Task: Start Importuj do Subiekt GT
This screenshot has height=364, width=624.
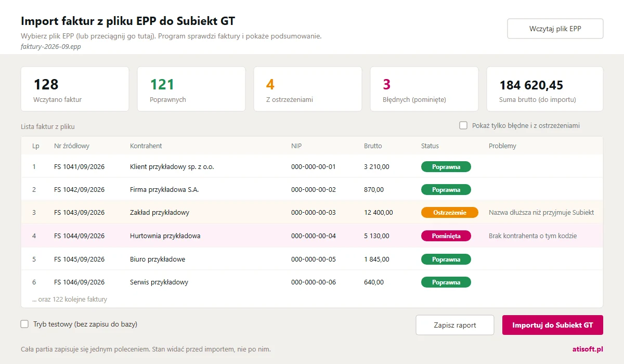Action: tap(553, 325)
